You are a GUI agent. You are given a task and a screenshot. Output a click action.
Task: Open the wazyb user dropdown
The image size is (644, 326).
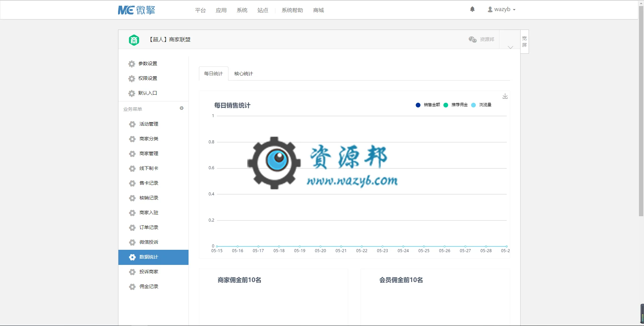(501, 9)
